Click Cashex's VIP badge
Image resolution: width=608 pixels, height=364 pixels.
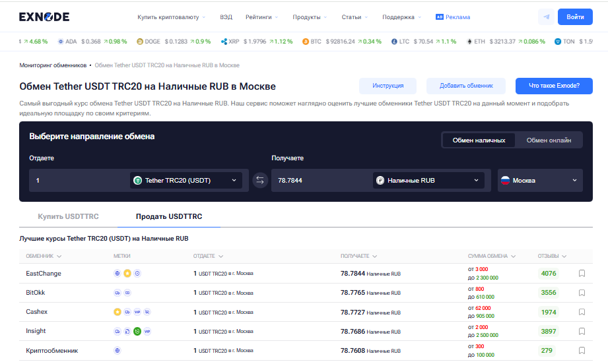tap(137, 312)
